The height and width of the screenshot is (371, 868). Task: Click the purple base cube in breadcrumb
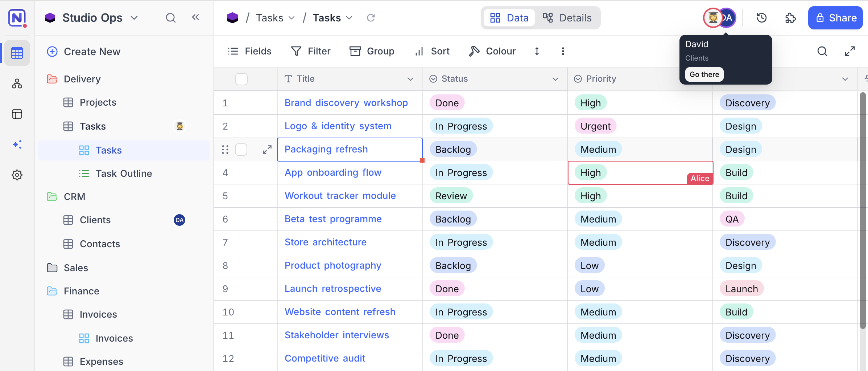coord(232,18)
